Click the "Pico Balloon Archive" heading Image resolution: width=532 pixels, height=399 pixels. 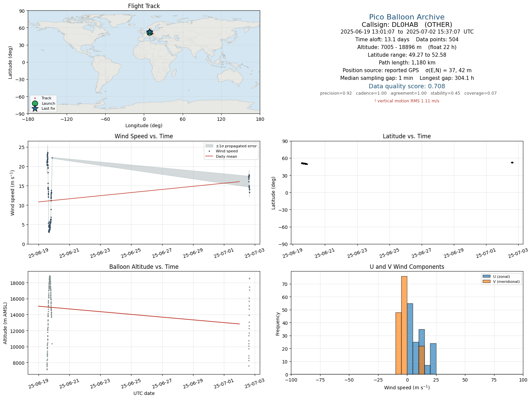407,17
